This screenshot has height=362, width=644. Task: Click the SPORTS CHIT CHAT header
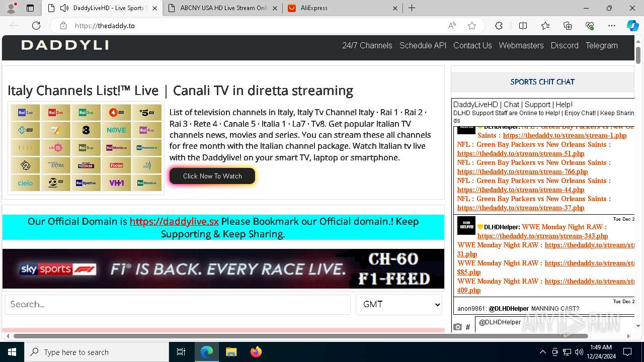coord(542,81)
